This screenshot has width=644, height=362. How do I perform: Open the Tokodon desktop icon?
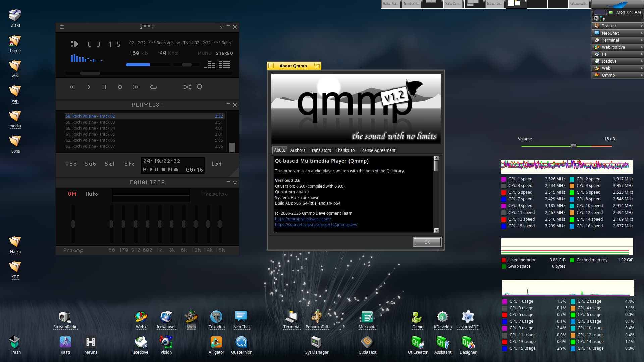click(216, 321)
